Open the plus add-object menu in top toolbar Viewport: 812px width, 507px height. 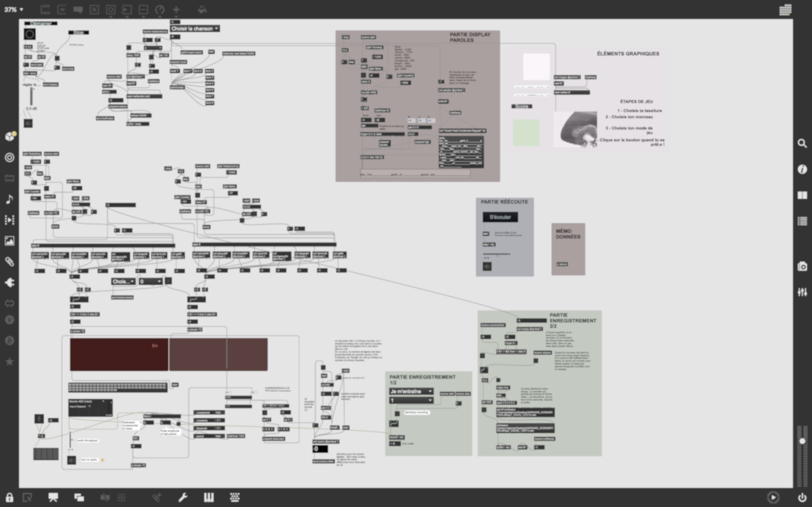176,10
